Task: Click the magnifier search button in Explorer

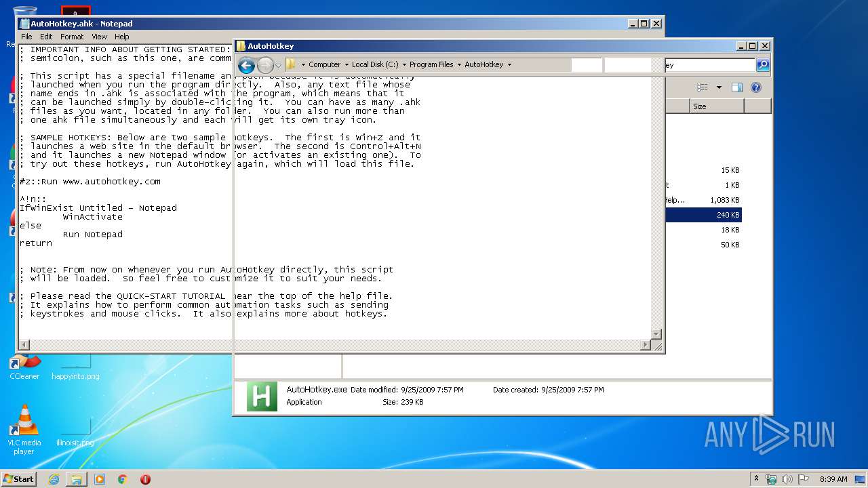Action: [x=763, y=65]
